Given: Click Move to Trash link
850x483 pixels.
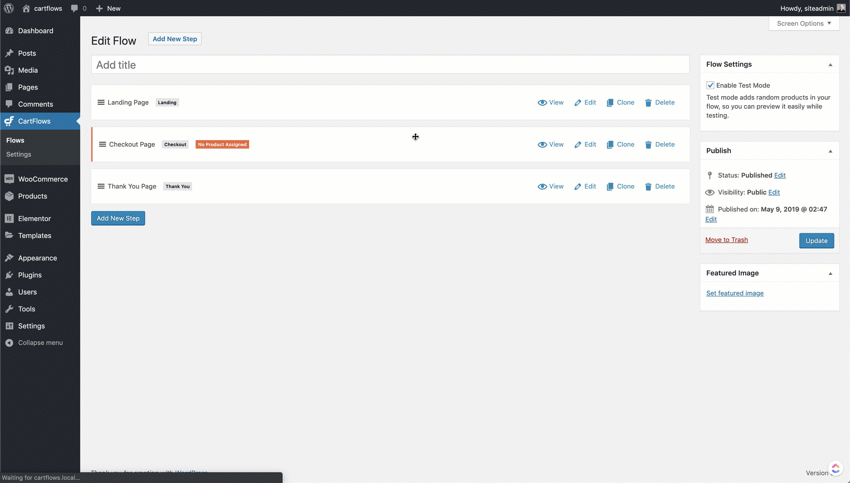Looking at the screenshot, I should [726, 240].
